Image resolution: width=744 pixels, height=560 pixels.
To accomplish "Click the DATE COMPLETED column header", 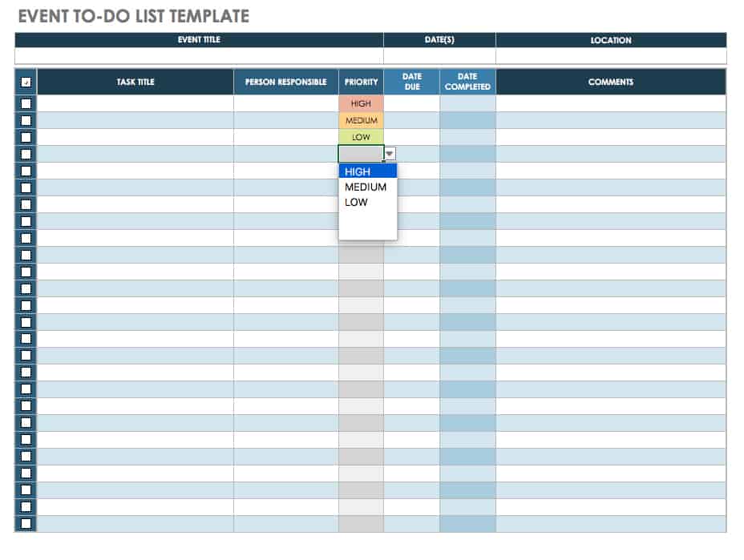I will (468, 82).
